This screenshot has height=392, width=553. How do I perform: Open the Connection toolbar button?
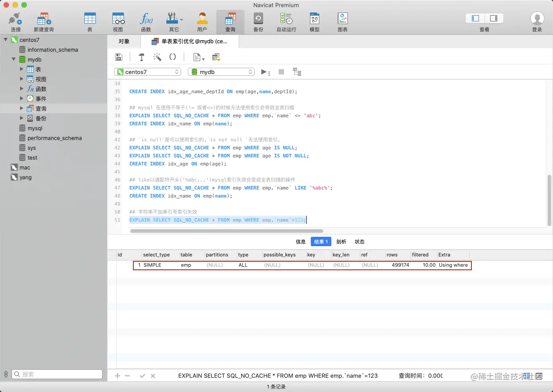[16, 22]
